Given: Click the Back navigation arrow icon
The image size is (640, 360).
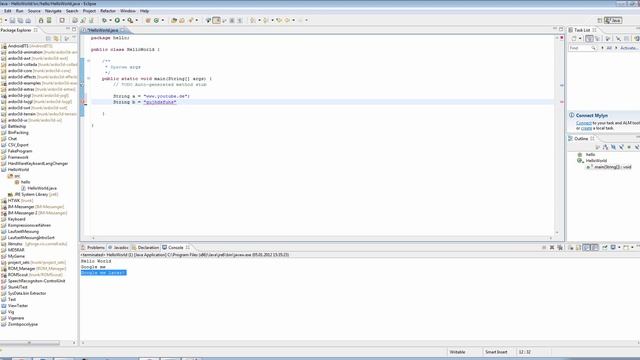Looking at the screenshot, I should [x=287, y=20].
